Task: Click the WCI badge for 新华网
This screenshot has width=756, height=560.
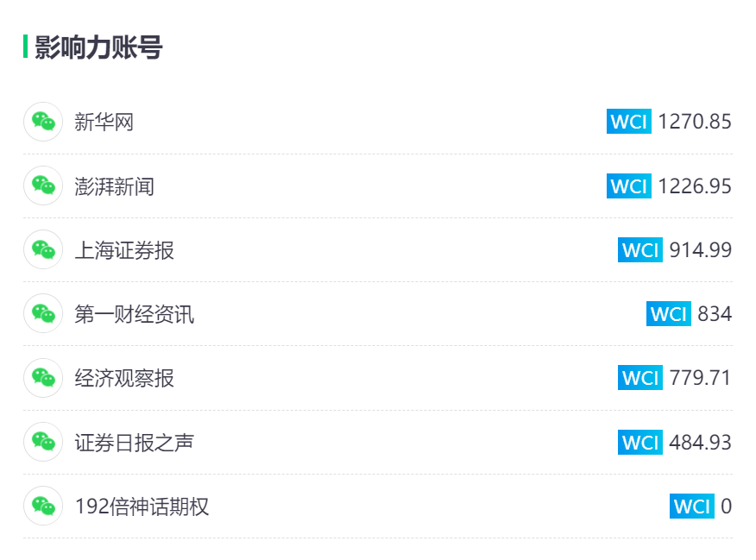Action: pyautogui.click(x=629, y=122)
